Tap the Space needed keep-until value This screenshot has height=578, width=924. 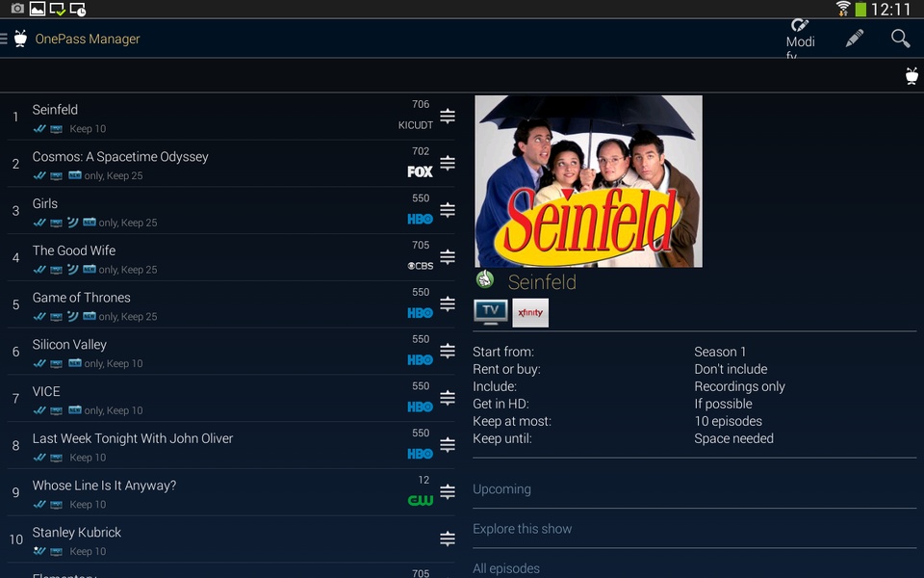pos(733,438)
